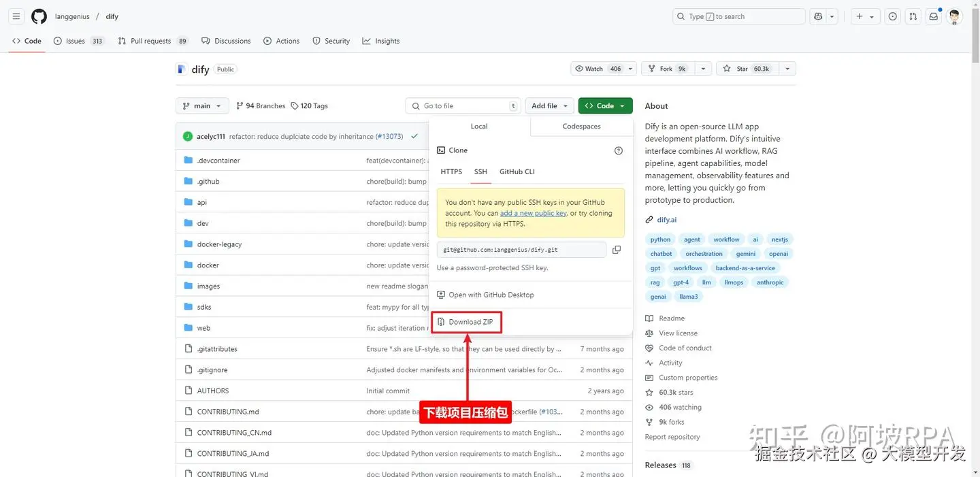Open the Copilot icon in header
Viewport: 980px width, 477px height.
[x=818, y=16]
